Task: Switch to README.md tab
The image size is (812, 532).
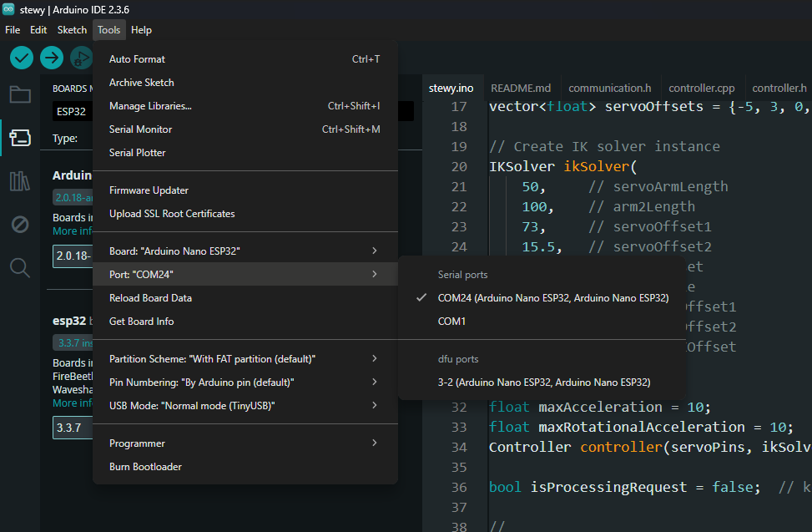Action: point(521,88)
